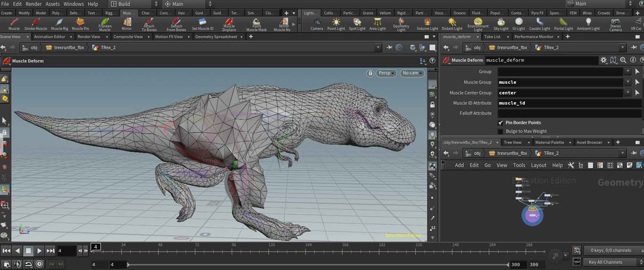Stop playback
Image resolution: width=644 pixels, height=270 pixels.
coord(28,250)
